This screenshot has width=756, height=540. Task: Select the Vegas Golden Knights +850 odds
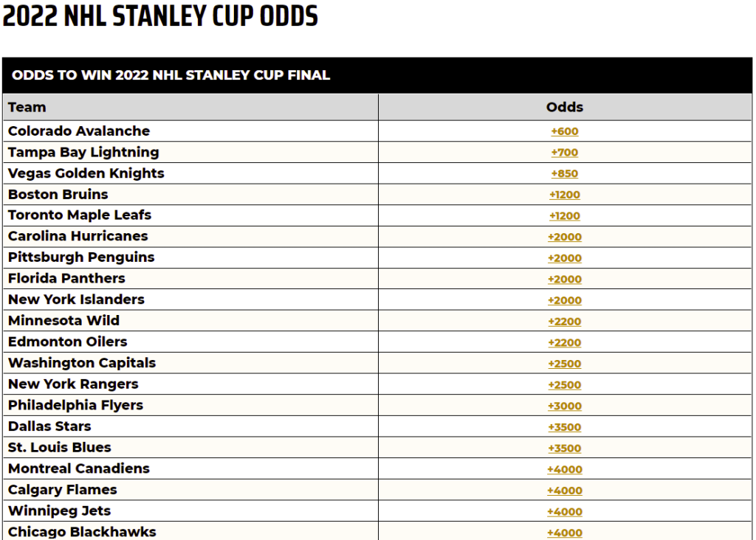[565, 174]
